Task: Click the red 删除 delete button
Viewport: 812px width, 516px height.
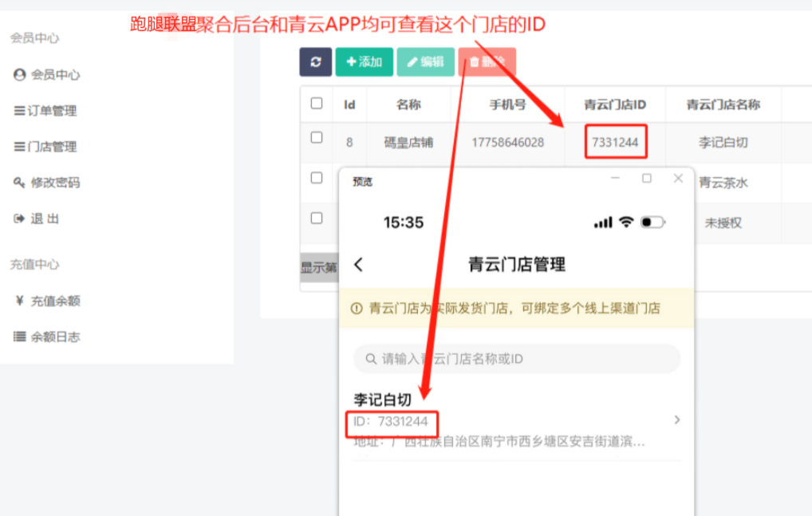Action: [487, 62]
